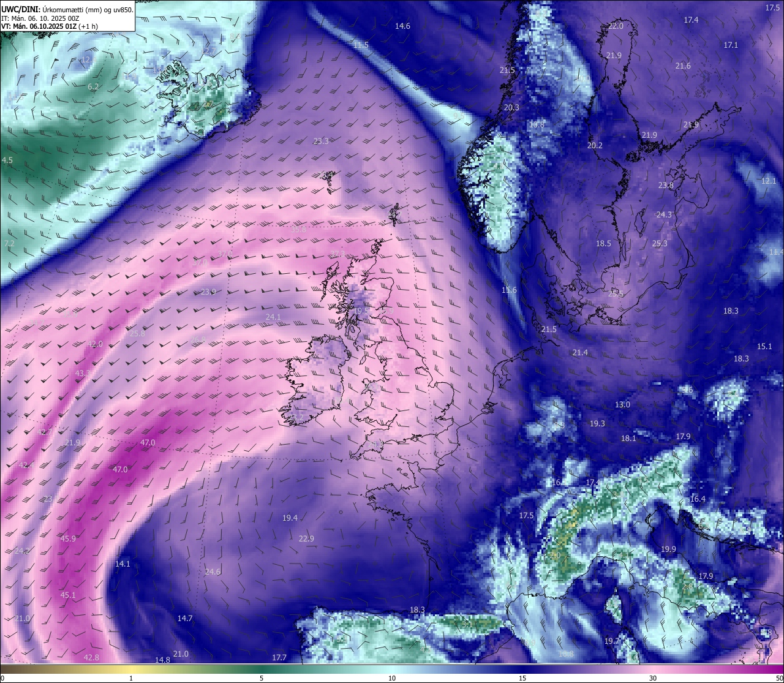Click the 42.4 value label
The width and height of the screenshot is (784, 683).
(26, 466)
